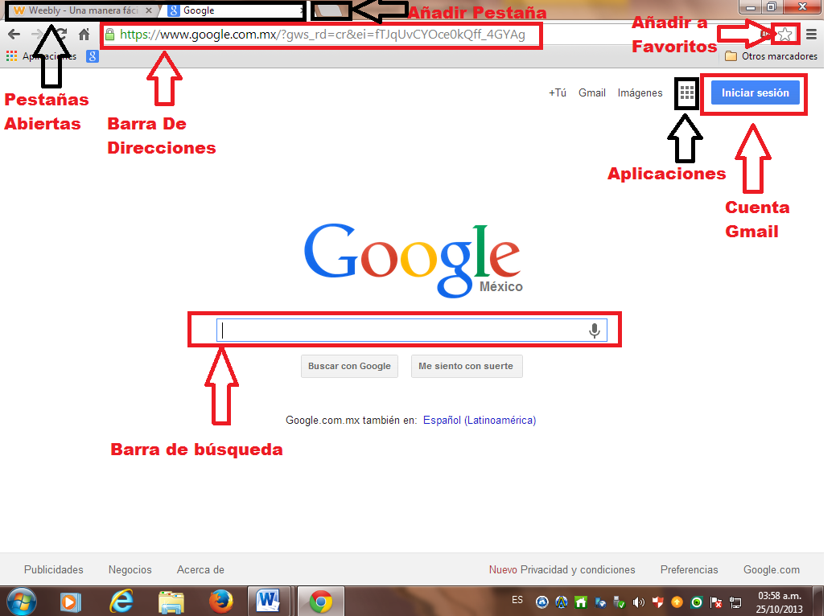Click the orange up-arrow tray icon

coord(677,602)
